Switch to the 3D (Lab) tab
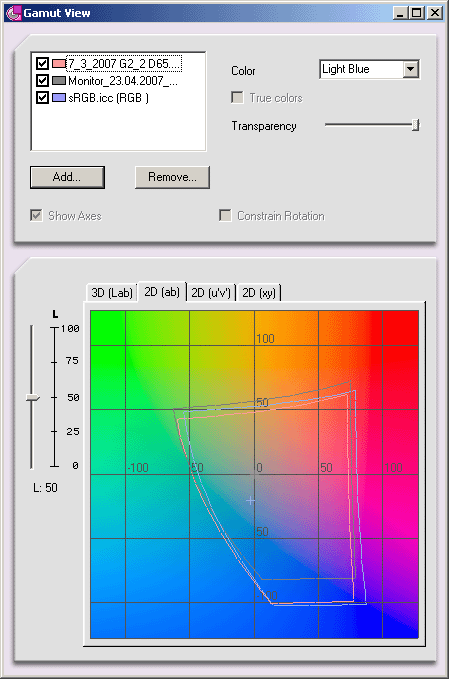 [x=112, y=293]
